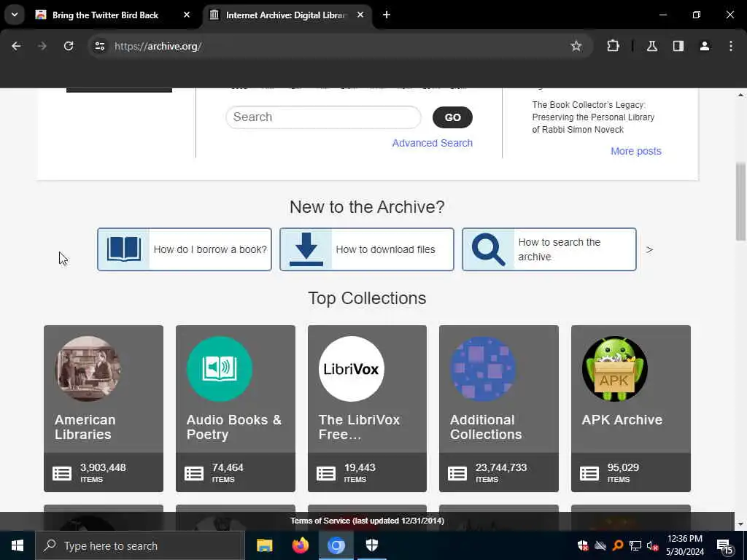Open the Advanced Search link
This screenshot has width=747, height=560.
432,143
